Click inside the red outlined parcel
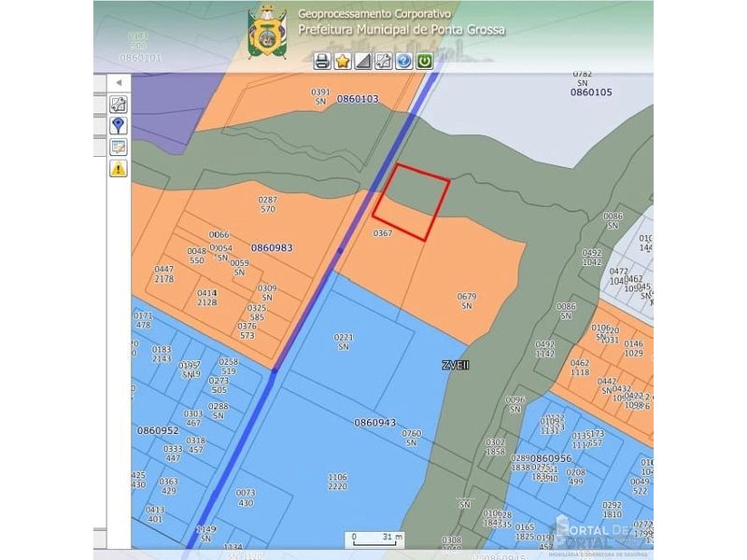This screenshot has width=747, height=560. (x=412, y=201)
